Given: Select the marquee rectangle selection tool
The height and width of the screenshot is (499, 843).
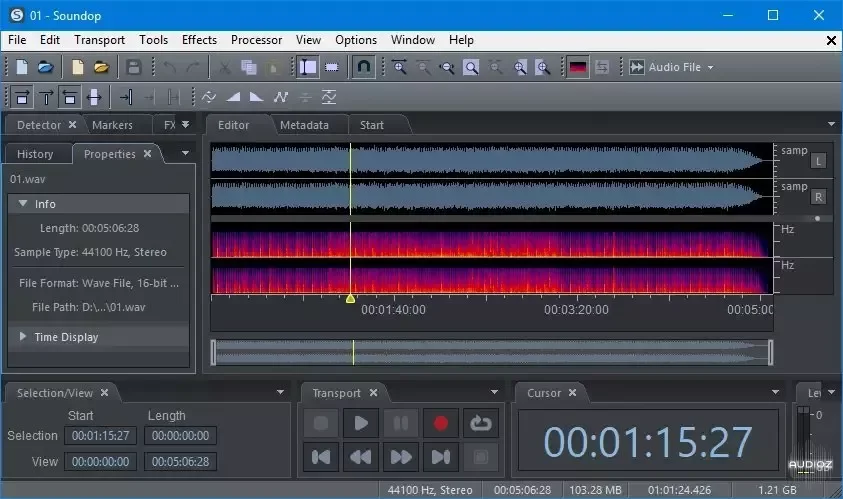Looking at the screenshot, I should [x=332, y=67].
